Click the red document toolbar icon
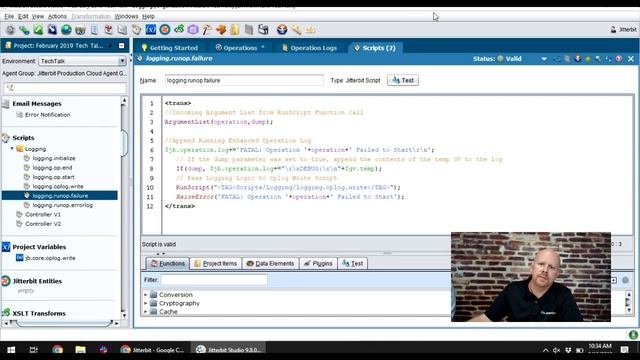 (109, 30)
